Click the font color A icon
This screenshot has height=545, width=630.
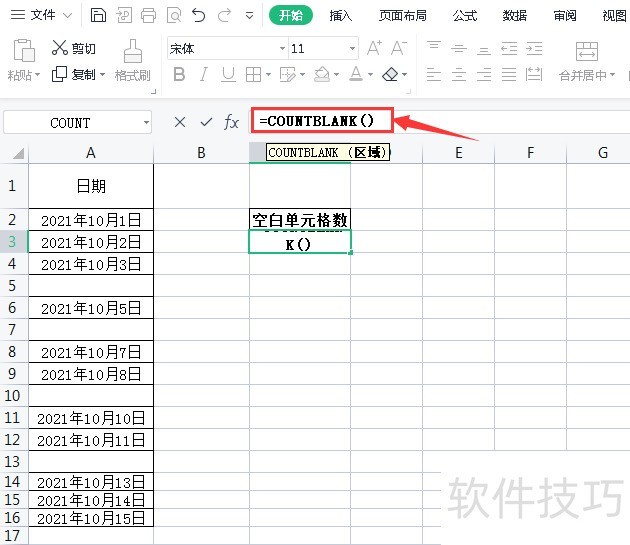click(x=356, y=74)
